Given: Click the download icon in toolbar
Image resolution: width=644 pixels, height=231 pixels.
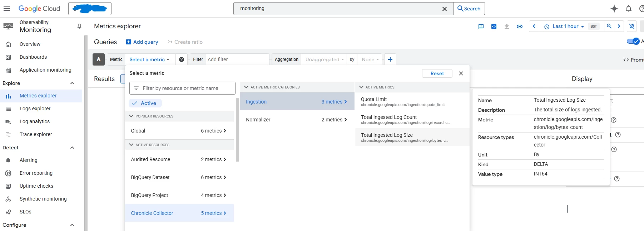Looking at the screenshot, I should (507, 26).
